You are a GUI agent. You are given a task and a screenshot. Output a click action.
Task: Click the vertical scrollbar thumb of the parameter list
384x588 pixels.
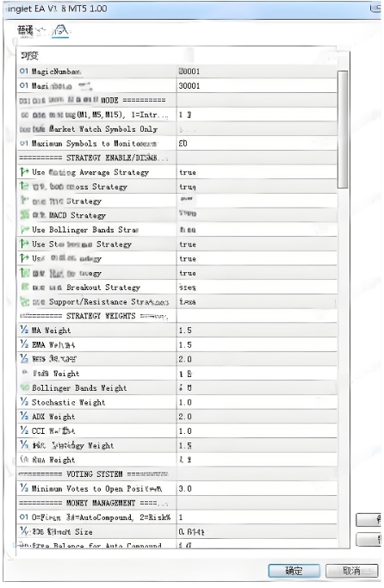click(x=343, y=129)
